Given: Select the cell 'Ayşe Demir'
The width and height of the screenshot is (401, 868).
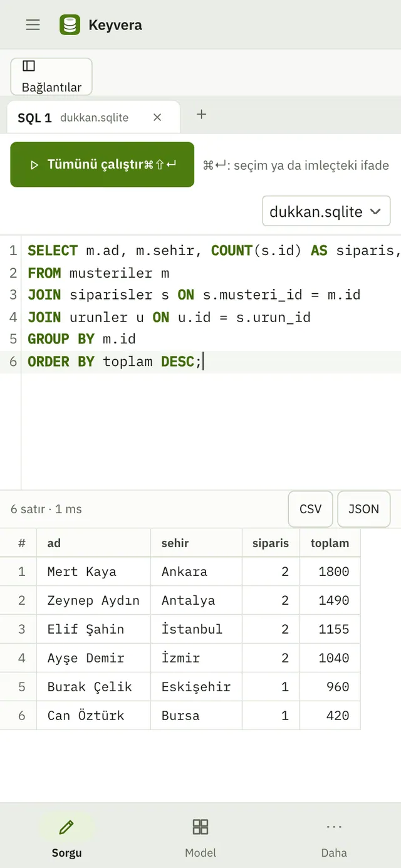Looking at the screenshot, I should (x=93, y=658).
